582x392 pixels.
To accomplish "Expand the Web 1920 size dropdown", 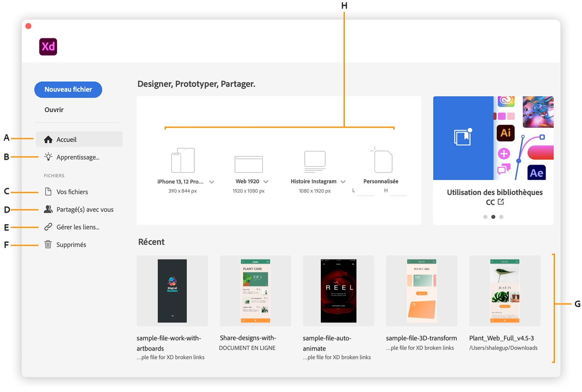I will [266, 182].
